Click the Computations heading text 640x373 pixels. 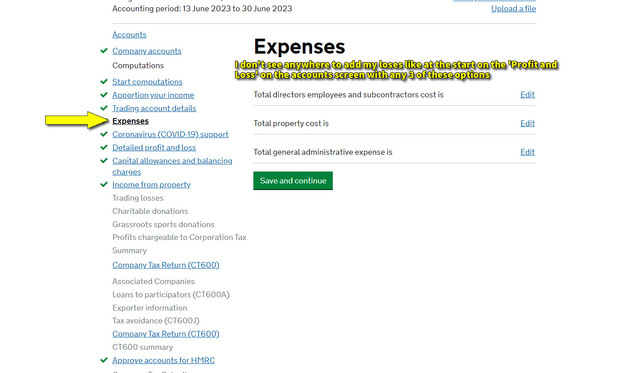[138, 65]
